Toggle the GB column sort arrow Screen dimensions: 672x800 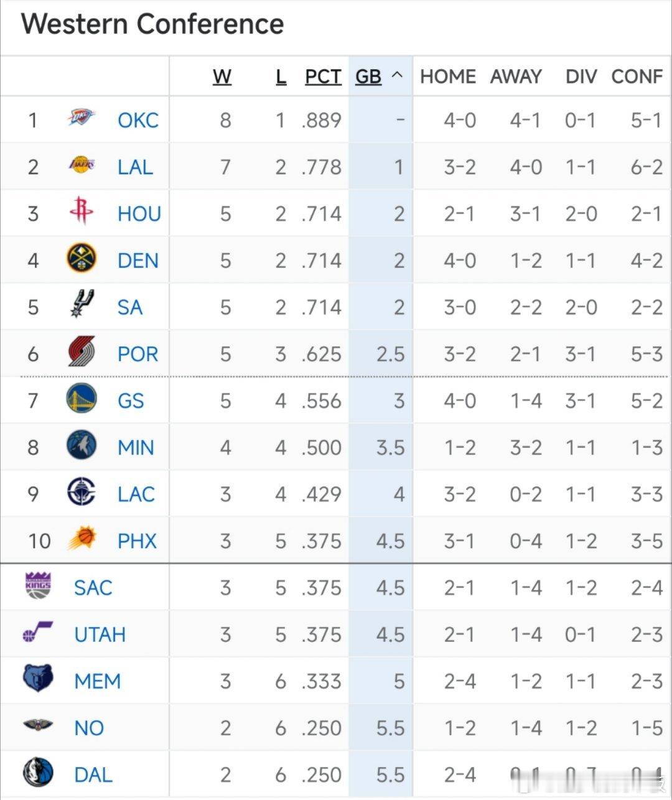[x=397, y=76]
